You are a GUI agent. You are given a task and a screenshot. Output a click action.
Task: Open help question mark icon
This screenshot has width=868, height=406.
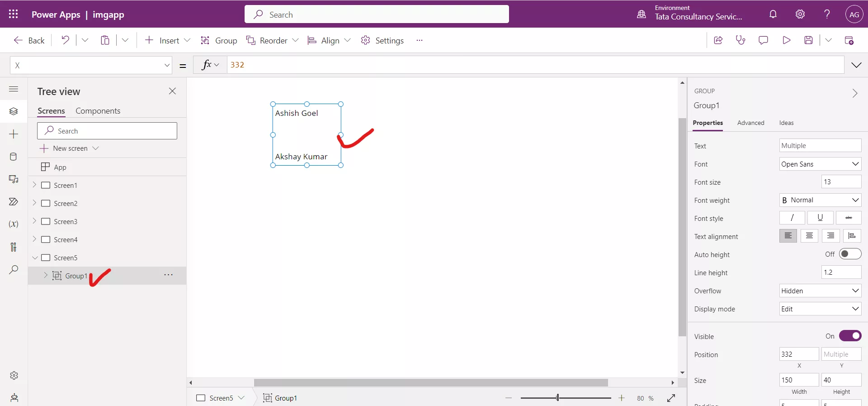point(827,14)
